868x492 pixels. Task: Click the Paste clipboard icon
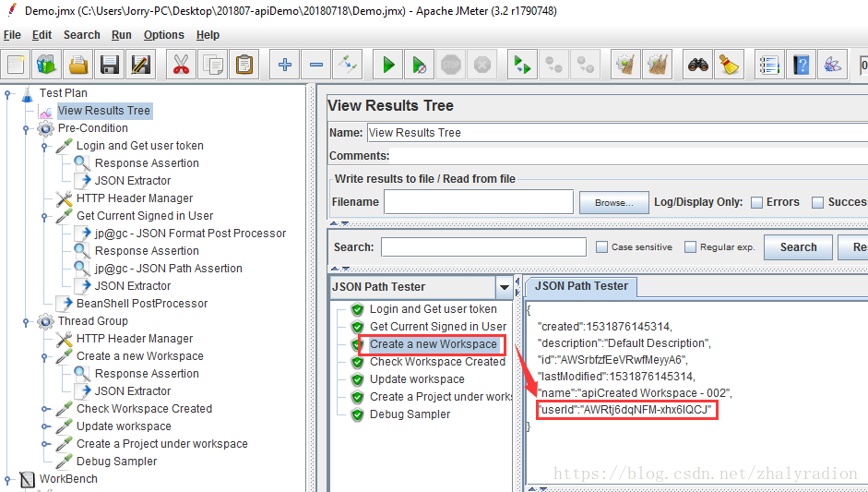point(244,65)
